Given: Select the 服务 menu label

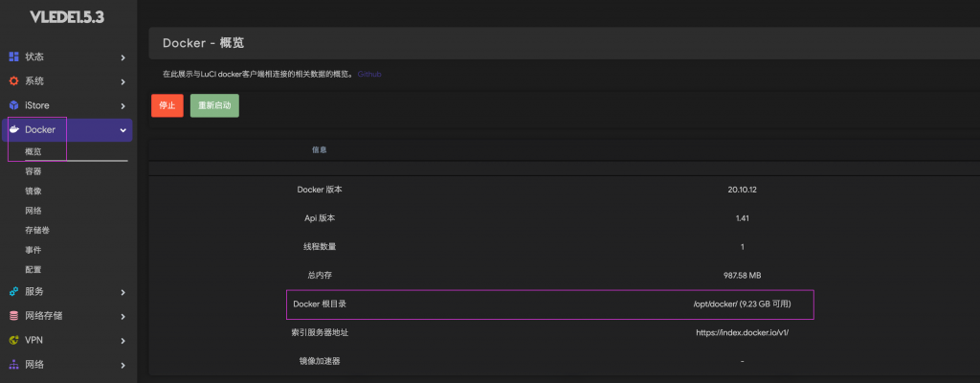Looking at the screenshot, I should 34,292.
